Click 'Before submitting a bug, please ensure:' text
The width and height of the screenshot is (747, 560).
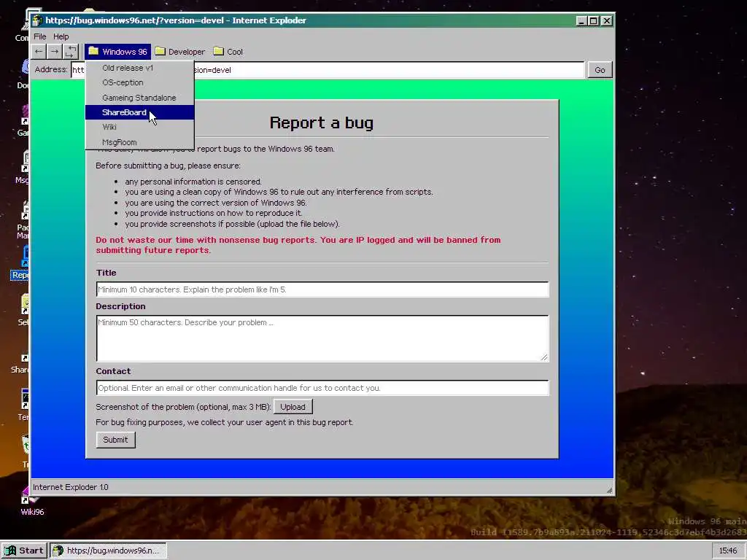click(169, 166)
